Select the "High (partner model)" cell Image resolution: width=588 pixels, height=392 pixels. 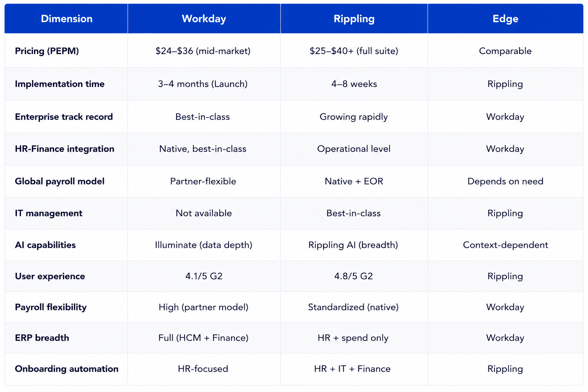204,307
